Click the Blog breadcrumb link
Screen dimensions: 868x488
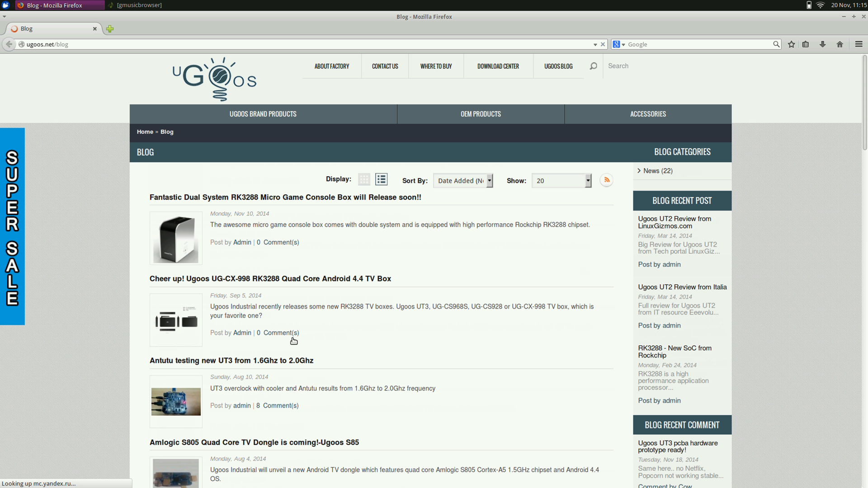tap(167, 132)
